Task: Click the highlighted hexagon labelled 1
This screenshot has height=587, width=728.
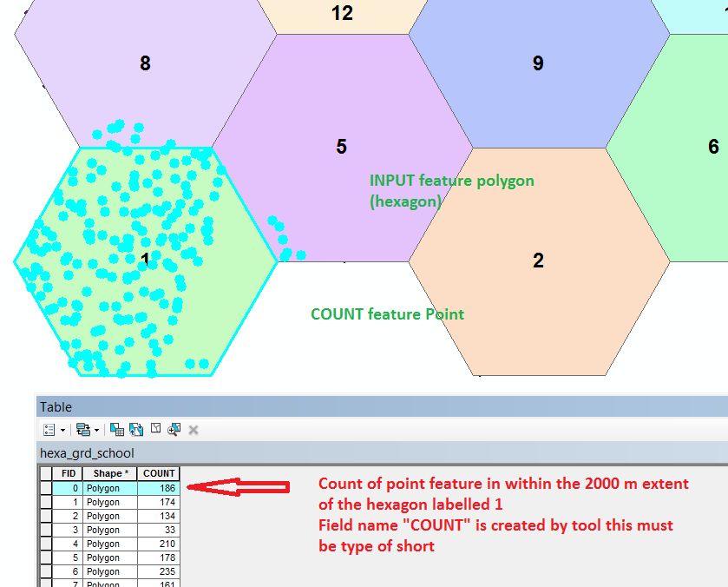Action: pyautogui.click(x=145, y=261)
